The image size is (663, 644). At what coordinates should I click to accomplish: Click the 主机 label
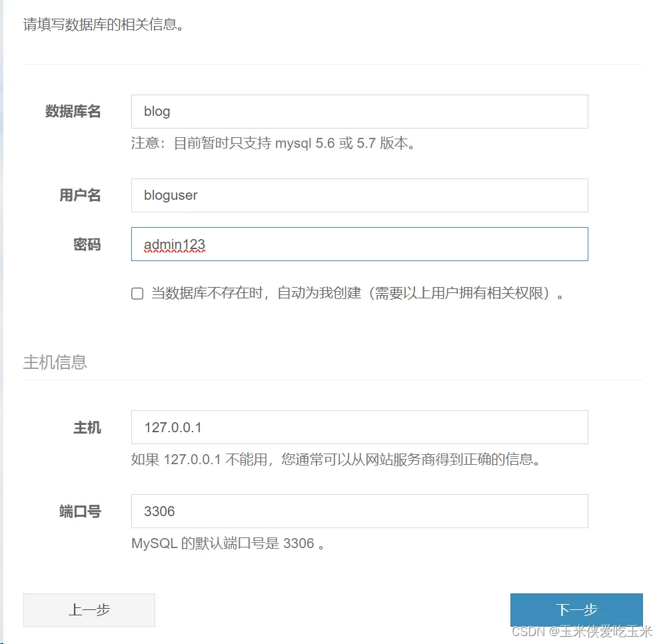[x=87, y=427]
